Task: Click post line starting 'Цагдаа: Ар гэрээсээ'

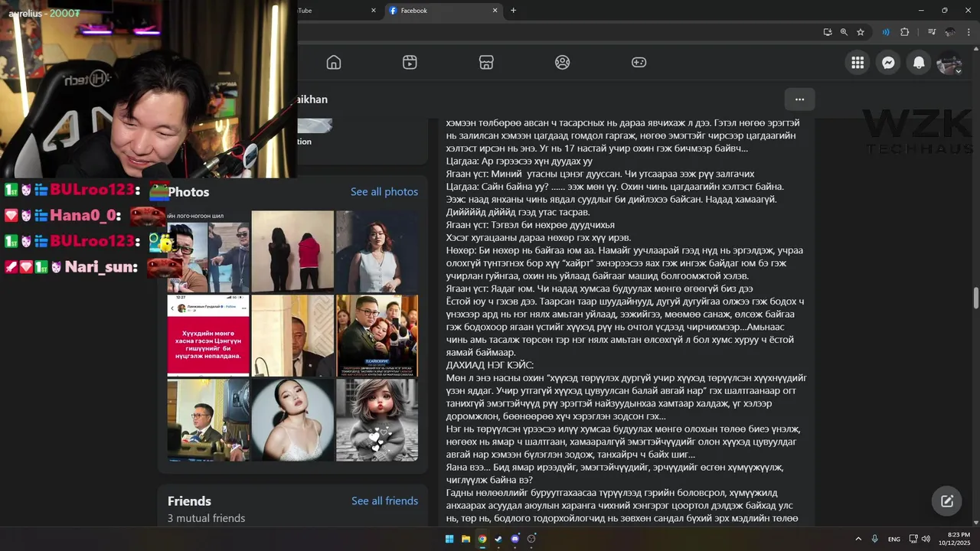Action: [519, 161]
